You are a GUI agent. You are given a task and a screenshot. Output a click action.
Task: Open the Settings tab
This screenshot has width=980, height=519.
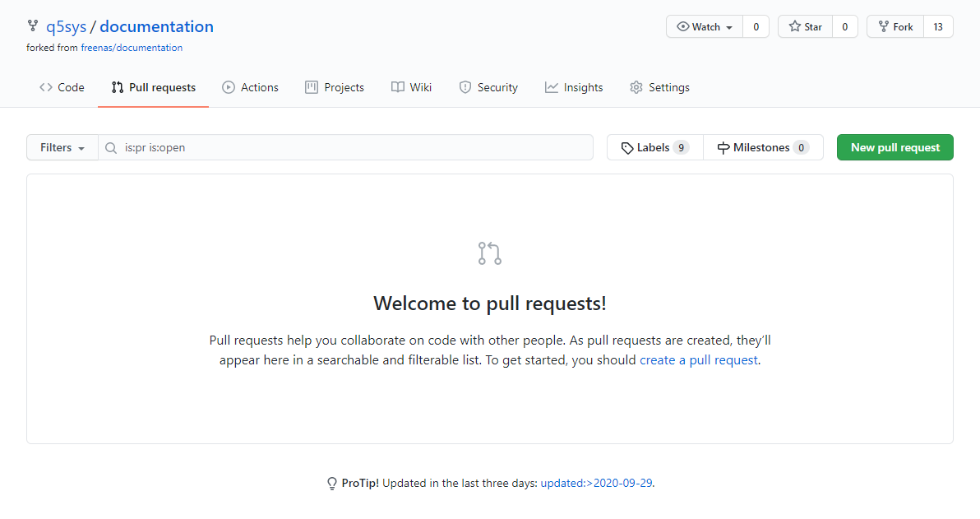click(659, 87)
